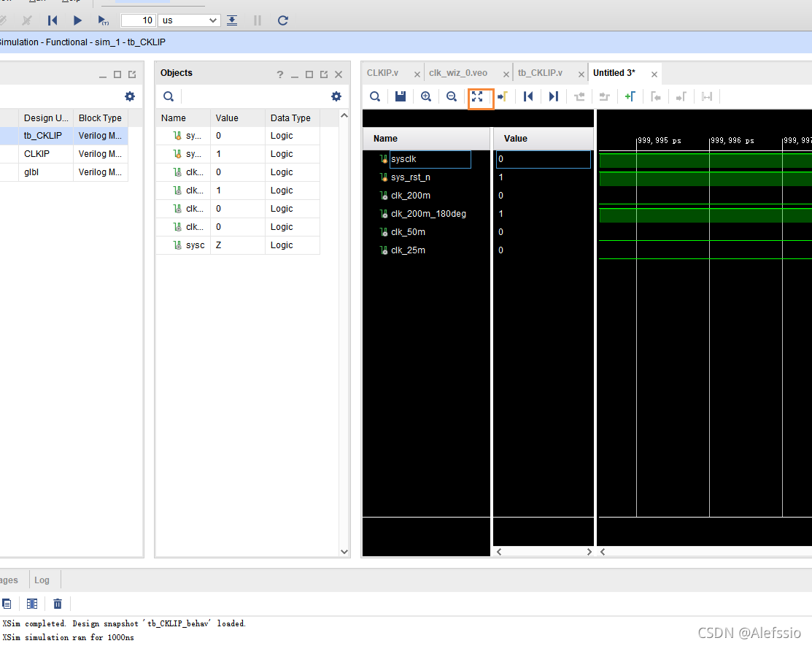
Task: Close the clk_wiz_0.veo tab
Action: coord(506,74)
